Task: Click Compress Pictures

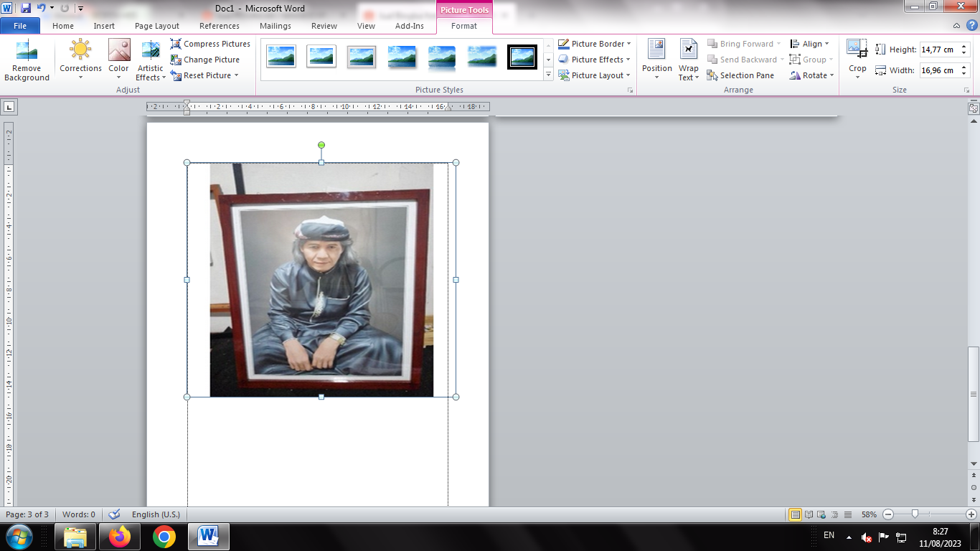Action: coord(210,44)
